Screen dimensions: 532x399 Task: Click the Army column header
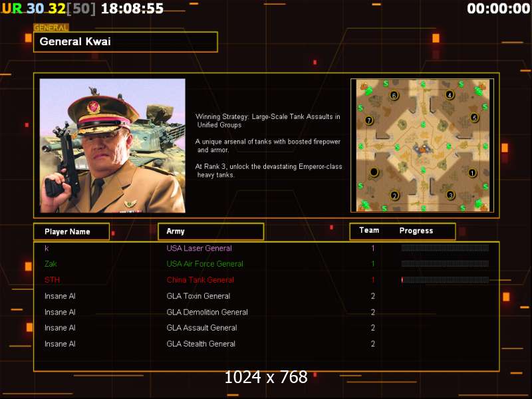click(x=211, y=231)
